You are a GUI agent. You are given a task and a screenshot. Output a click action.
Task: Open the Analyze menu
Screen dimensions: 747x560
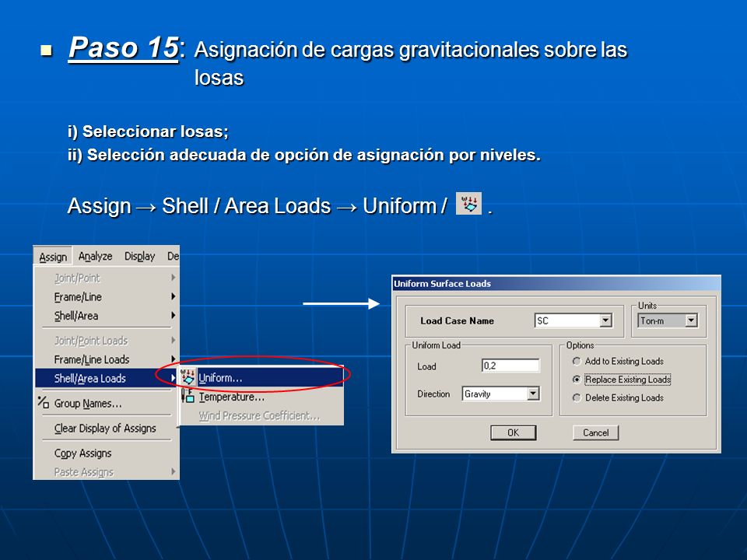pos(95,256)
